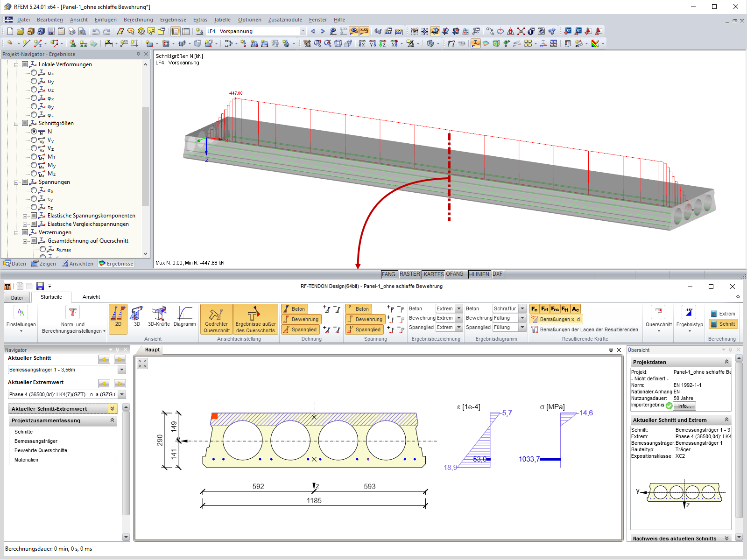
Task: Click the open folder icon in RFEM toolbar
Action: coord(20,31)
